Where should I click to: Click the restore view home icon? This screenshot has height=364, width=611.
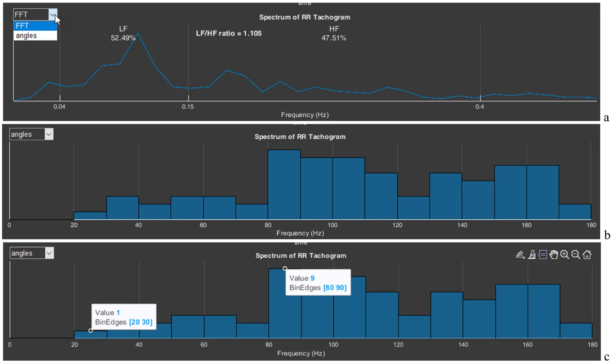click(x=587, y=255)
